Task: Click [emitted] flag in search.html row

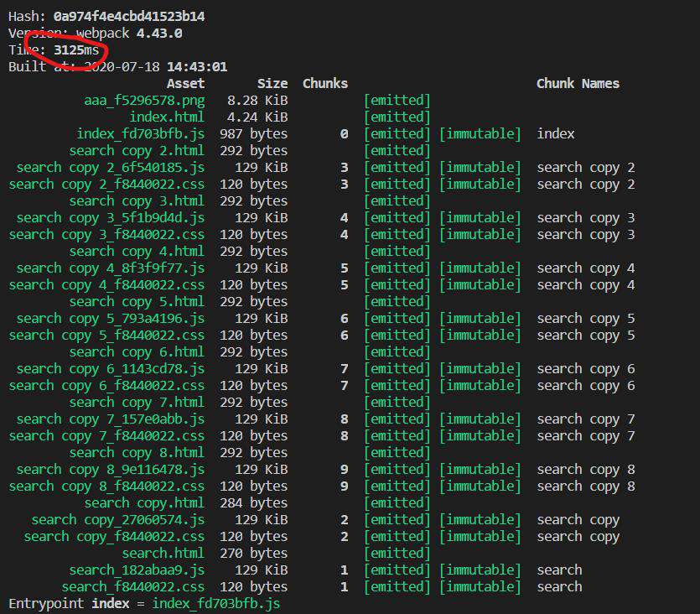Action: (397, 554)
